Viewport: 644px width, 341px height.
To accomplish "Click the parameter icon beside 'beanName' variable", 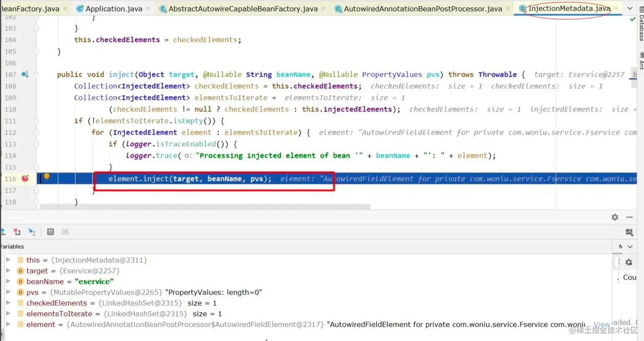I will point(20,281).
